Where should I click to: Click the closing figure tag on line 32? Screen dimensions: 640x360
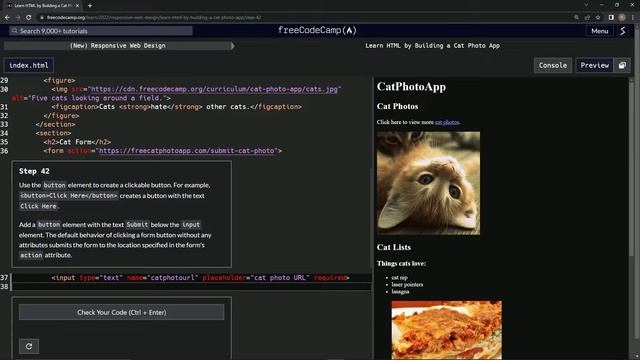pos(61,116)
